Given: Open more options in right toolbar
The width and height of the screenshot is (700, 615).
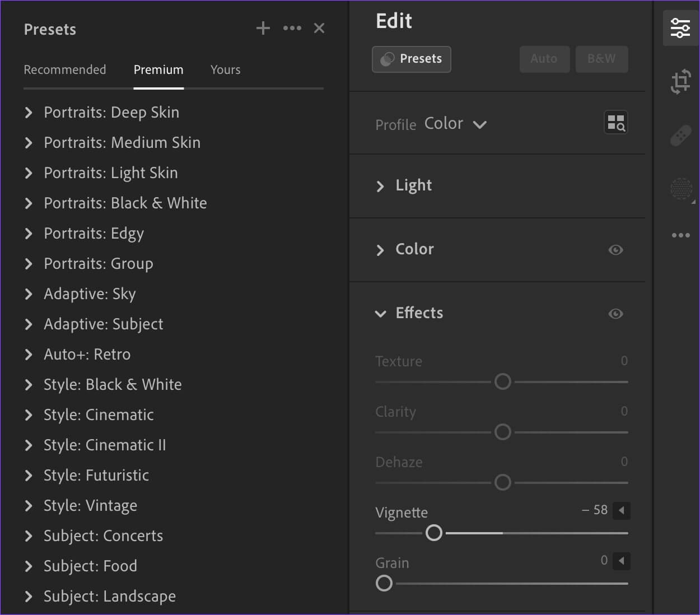Looking at the screenshot, I should click(680, 235).
